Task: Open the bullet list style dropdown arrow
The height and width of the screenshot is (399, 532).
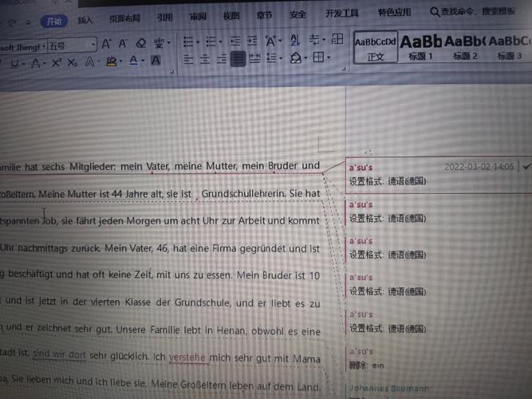Action: click(198, 42)
